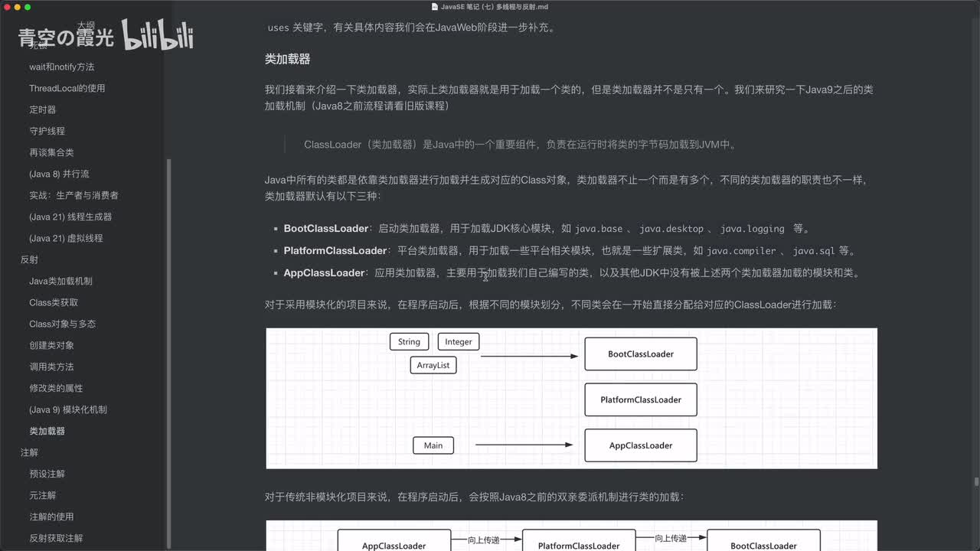Jump to the '守护线程' section

47,131
